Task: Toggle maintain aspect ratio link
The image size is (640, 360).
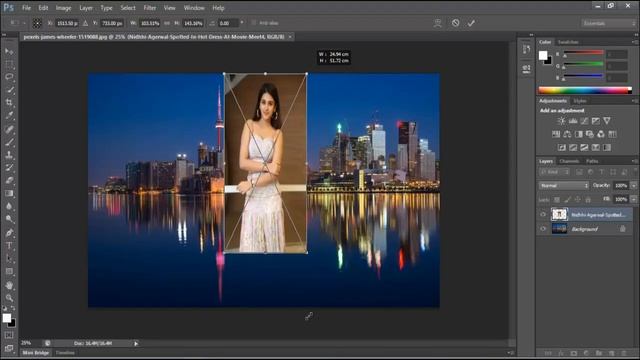Action: (167, 23)
